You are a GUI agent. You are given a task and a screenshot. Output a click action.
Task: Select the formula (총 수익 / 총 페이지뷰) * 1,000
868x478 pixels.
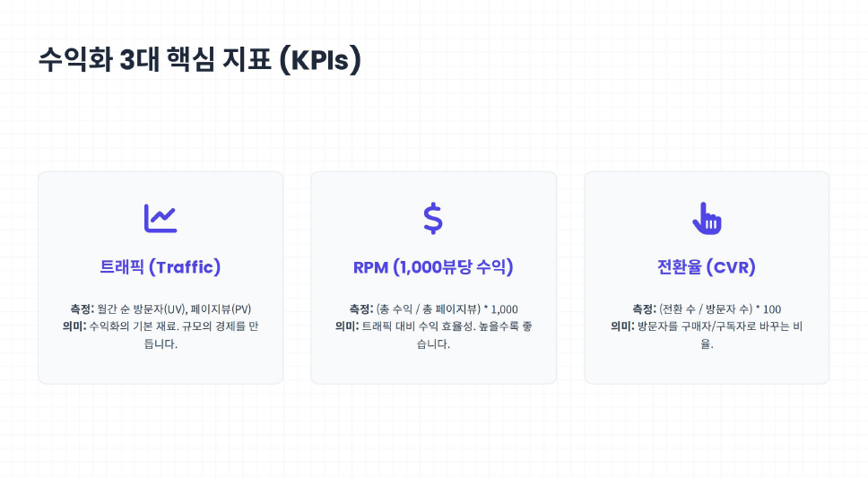447,309
